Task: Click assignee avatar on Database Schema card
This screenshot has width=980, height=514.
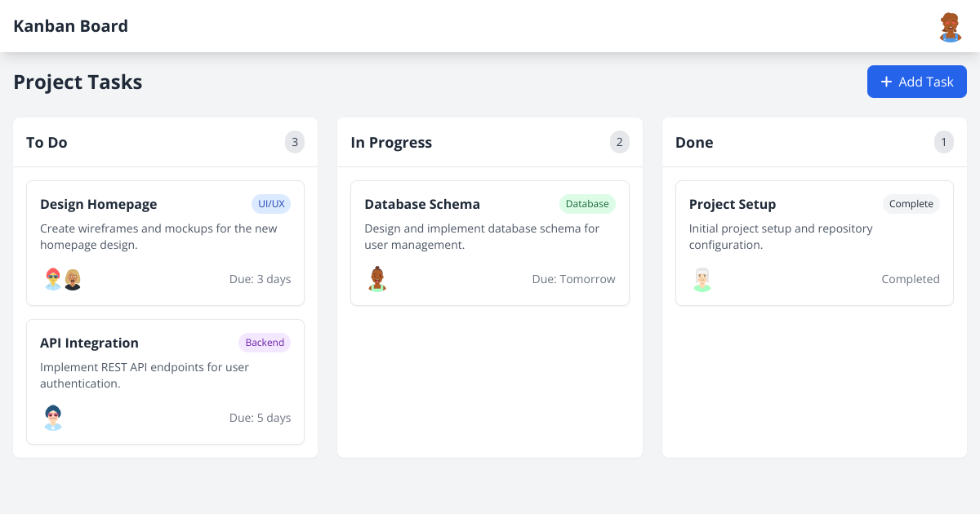Action: 376,279
